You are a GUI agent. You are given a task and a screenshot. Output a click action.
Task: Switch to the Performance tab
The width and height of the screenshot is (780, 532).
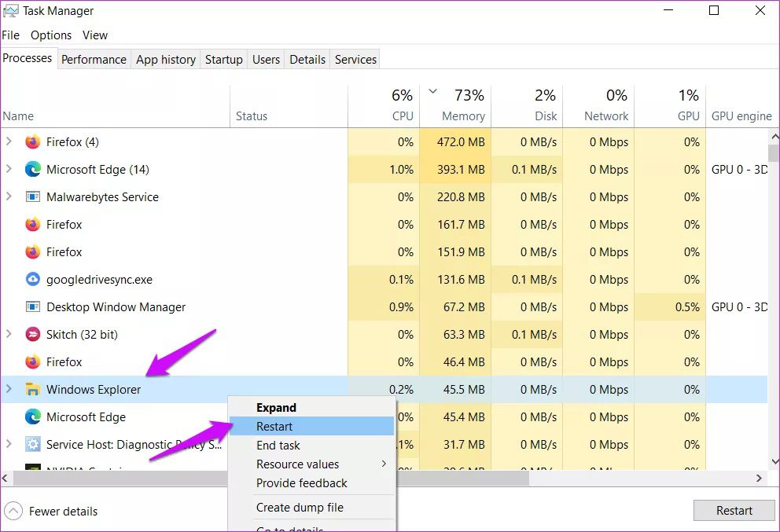coord(94,60)
